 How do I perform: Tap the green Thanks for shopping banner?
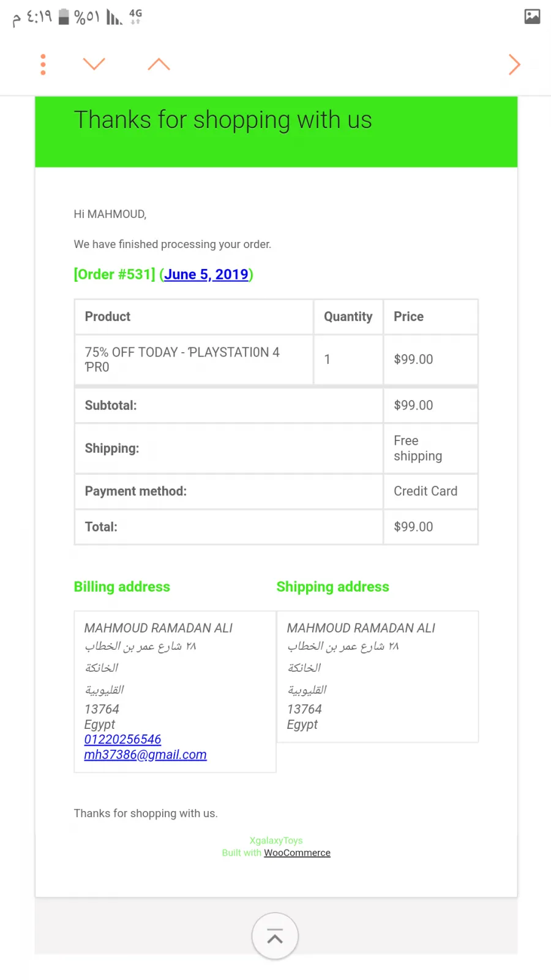(x=276, y=131)
